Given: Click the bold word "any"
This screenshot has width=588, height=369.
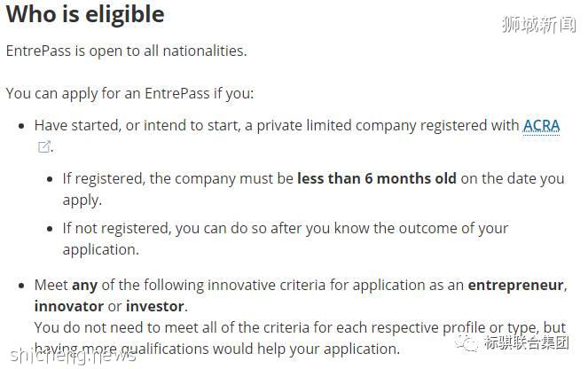Looking at the screenshot, I should click(84, 286).
